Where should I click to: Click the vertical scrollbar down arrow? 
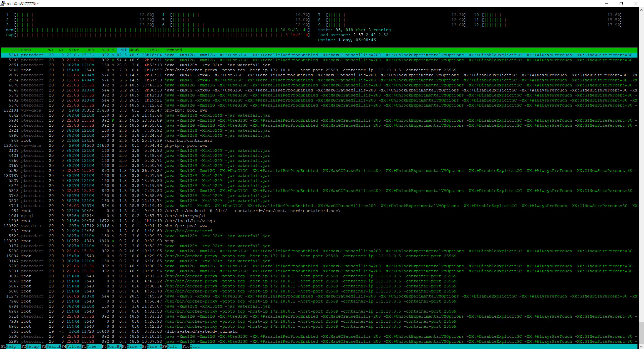641,346
